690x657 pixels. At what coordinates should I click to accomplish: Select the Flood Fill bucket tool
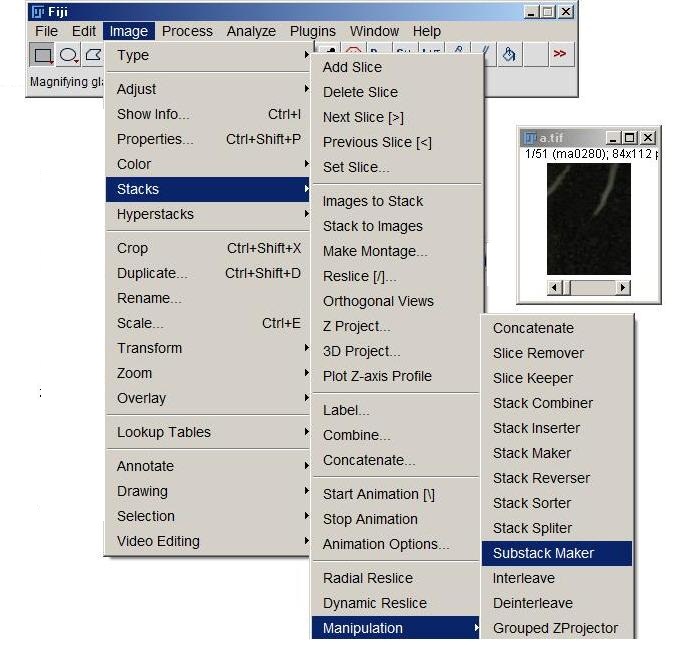[509, 55]
